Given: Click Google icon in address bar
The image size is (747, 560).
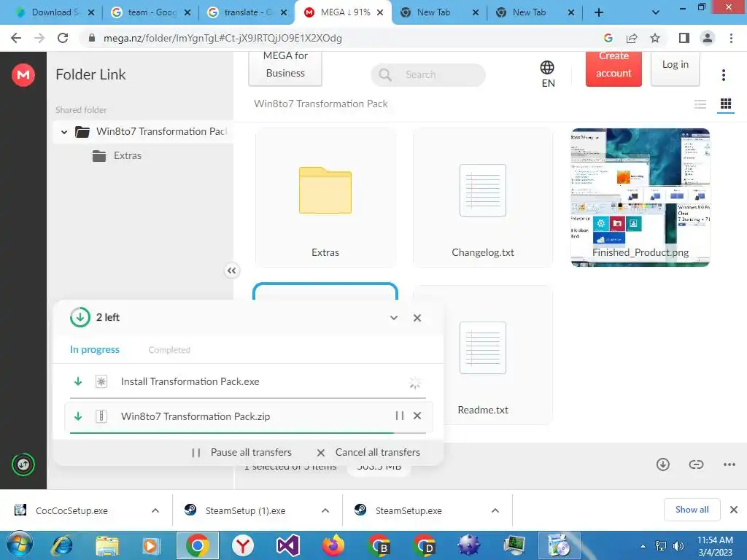Looking at the screenshot, I should click(608, 38).
